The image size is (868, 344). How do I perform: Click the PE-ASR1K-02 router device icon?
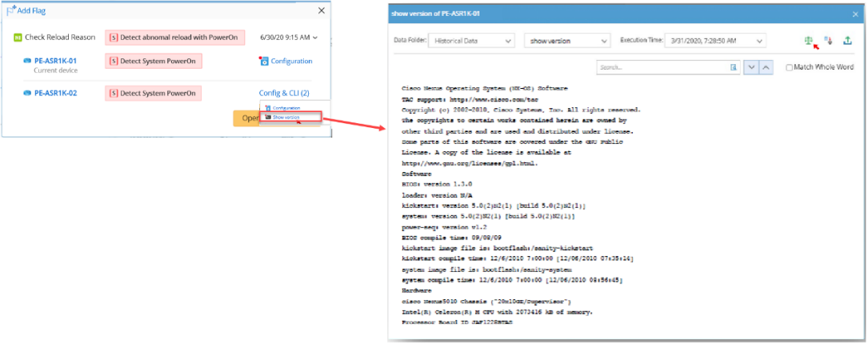[27, 93]
